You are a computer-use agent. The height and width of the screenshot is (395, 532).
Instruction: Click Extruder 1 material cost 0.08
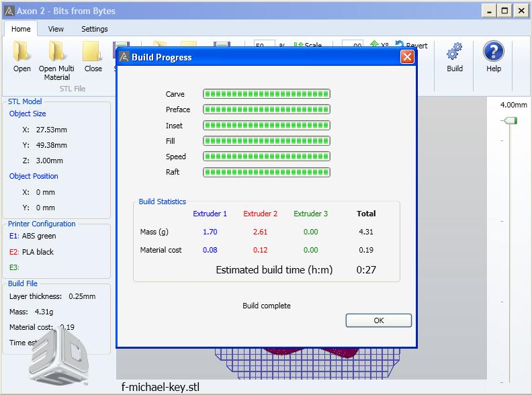click(210, 250)
